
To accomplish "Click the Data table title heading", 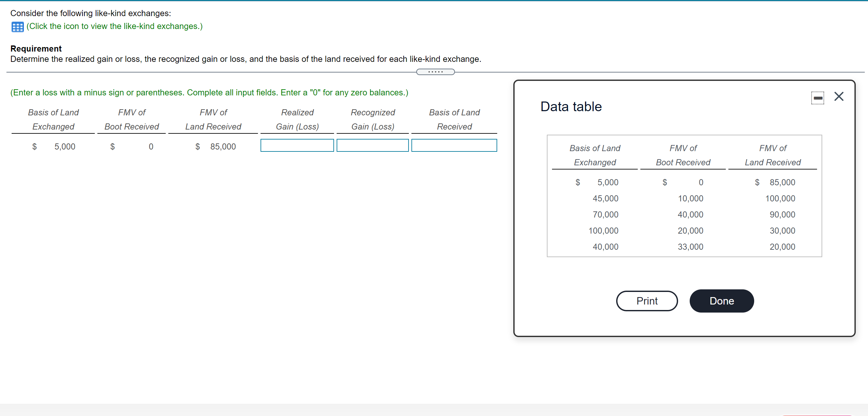I will (570, 106).
